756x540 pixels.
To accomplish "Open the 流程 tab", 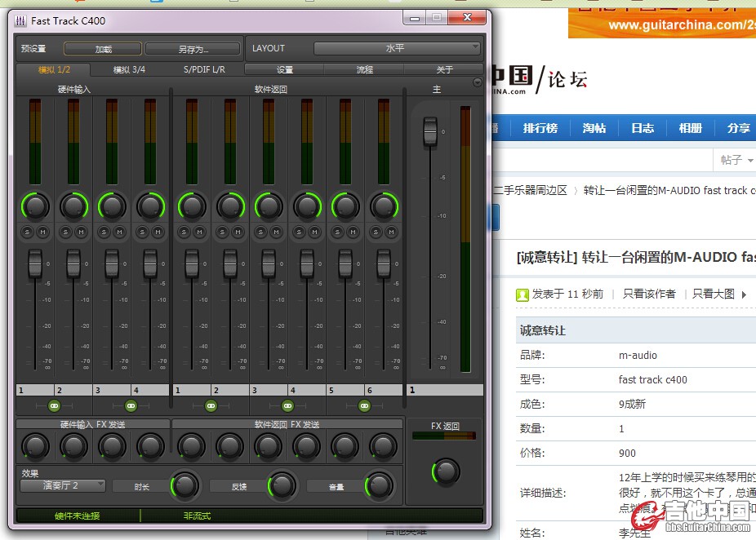I will click(364, 70).
